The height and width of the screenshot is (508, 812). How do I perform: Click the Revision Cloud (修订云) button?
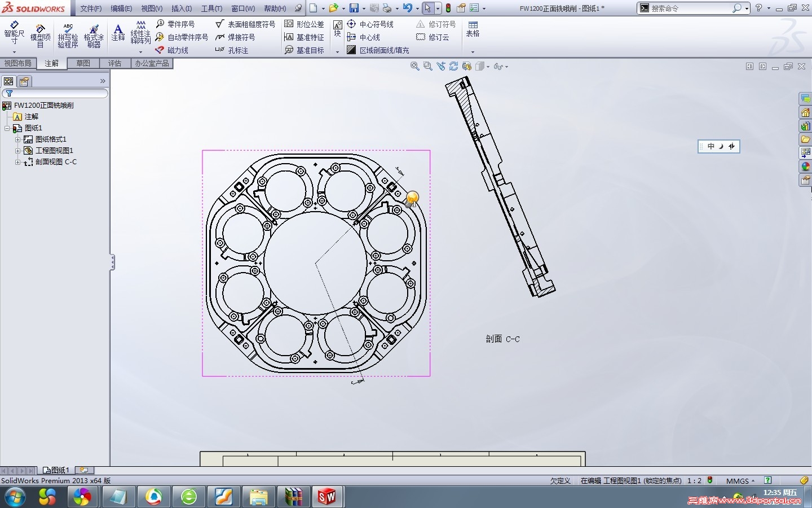pos(433,37)
